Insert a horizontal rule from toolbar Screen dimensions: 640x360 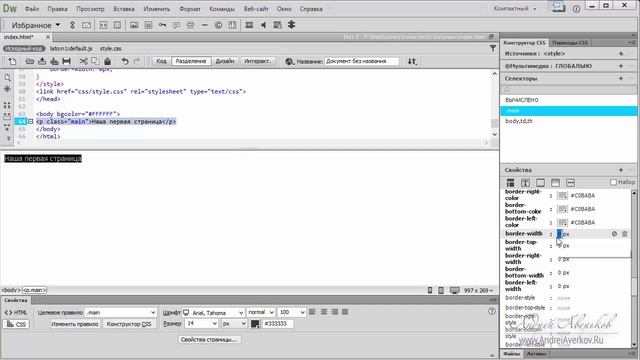coord(204,25)
